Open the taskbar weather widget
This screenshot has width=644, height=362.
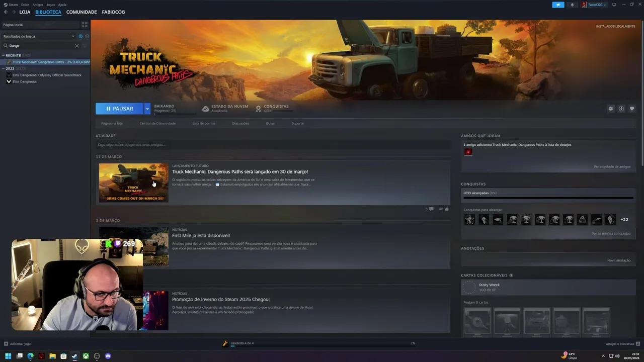coord(569,355)
